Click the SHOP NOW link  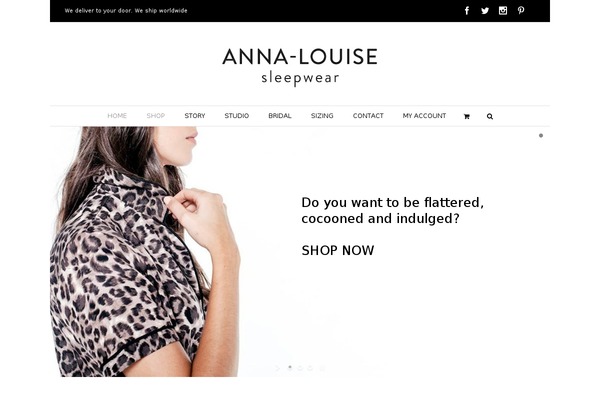pyautogui.click(x=338, y=250)
